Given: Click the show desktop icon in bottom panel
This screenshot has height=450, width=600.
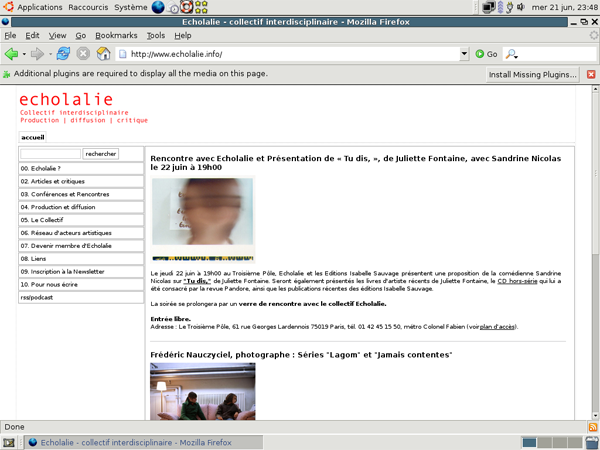Looking at the screenshot, I should pos(9,442).
